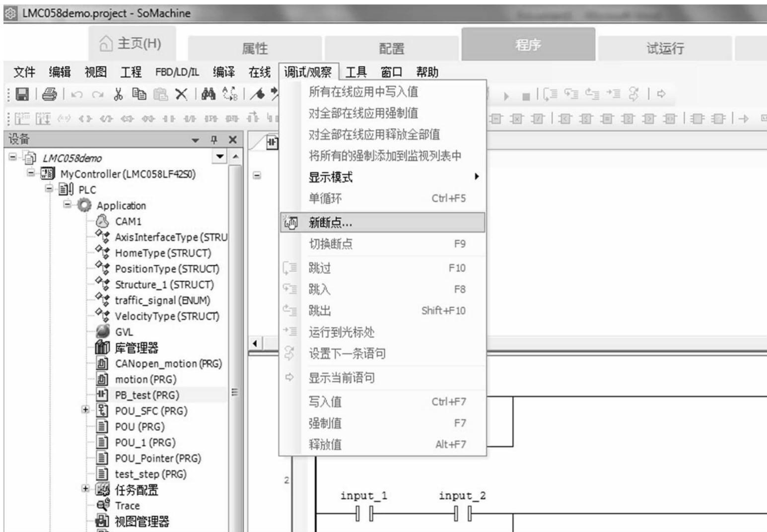Image resolution: width=767 pixels, height=532 pixels.
Task: Collapse the LMC058demo root tree node
Action: [x=12, y=157]
